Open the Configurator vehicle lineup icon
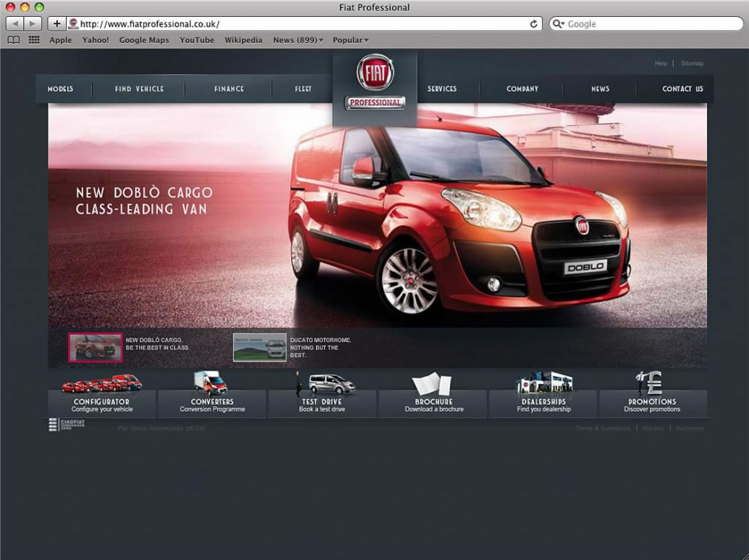This screenshot has width=749, height=560. pos(102,383)
